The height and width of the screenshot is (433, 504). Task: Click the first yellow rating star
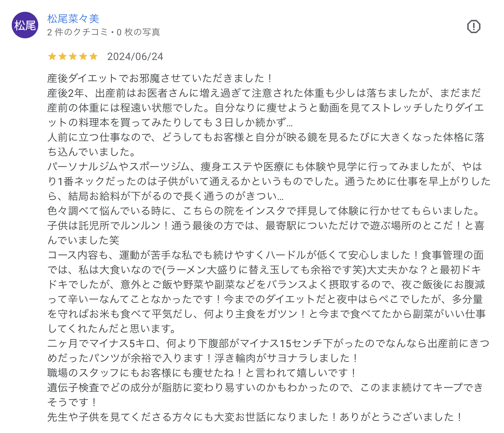52,56
